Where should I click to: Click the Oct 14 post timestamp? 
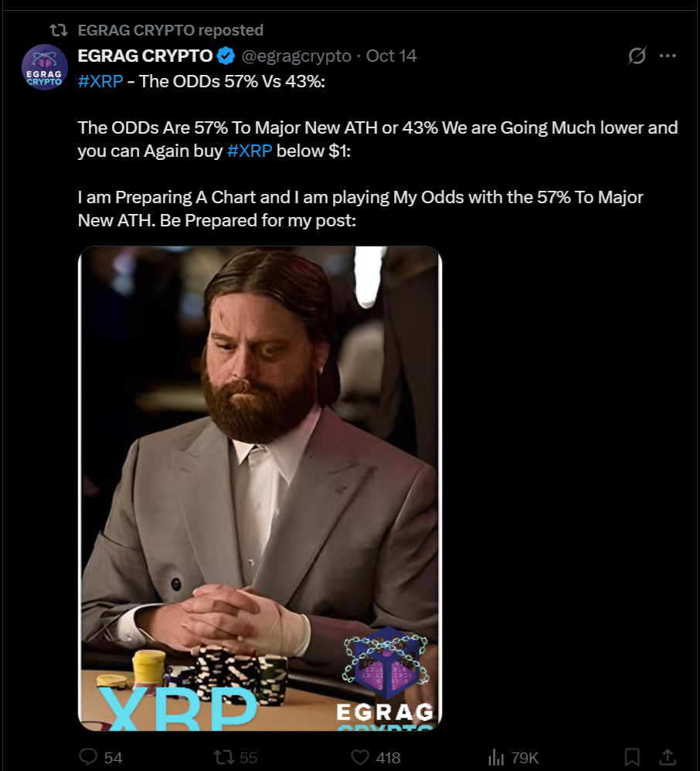coord(391,56)
